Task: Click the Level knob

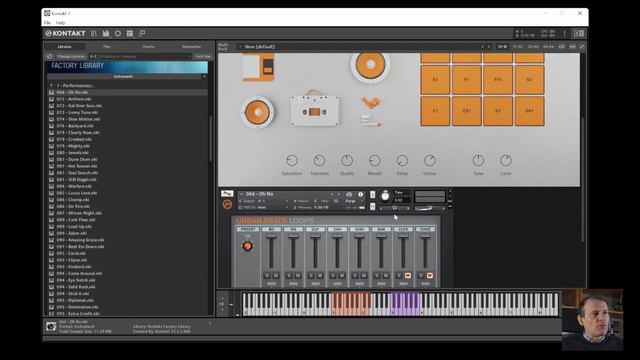Action: (506, 160)
